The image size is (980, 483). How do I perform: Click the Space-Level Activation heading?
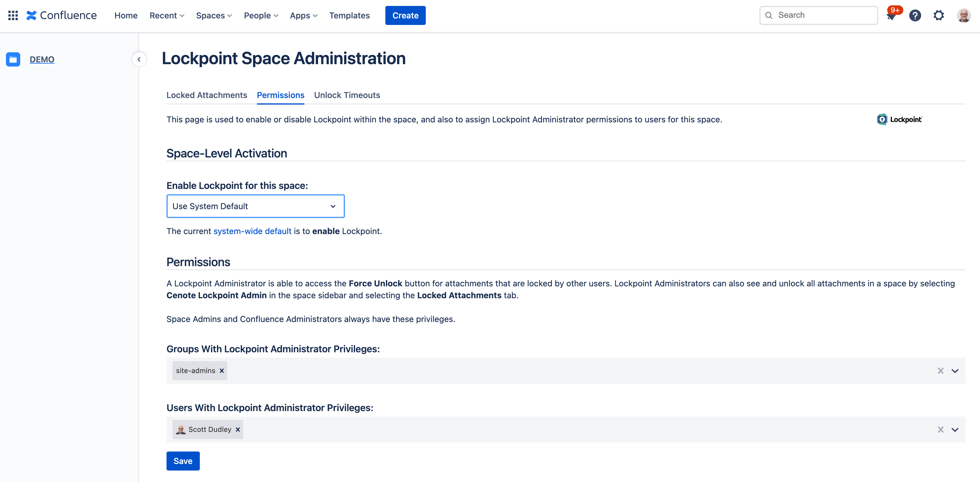(x=227, y=153)
